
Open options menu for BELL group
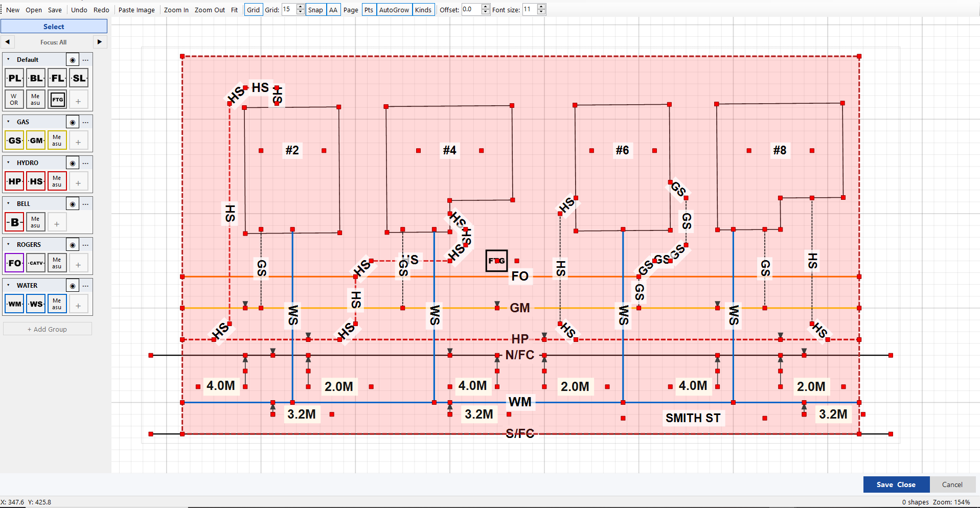[86, 204]
